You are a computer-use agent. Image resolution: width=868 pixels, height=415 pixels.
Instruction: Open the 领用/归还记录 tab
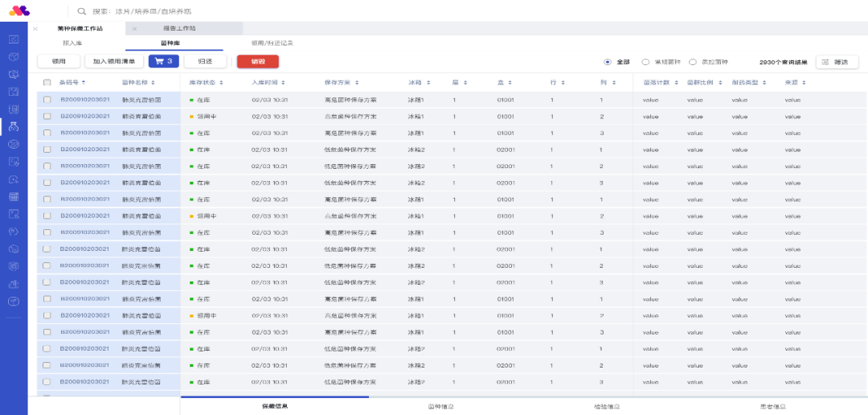coord(272,43)
